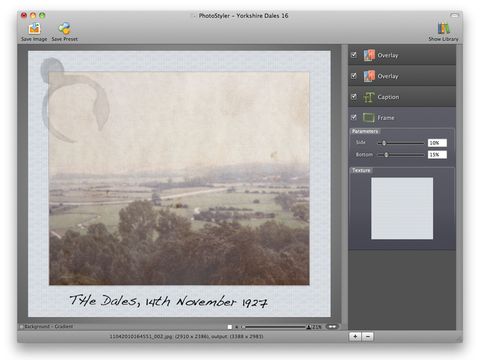The width and height of the screenshot is (480, 360).
Task: Click the 'Parameters' group heading
Action: click(365, 131)
